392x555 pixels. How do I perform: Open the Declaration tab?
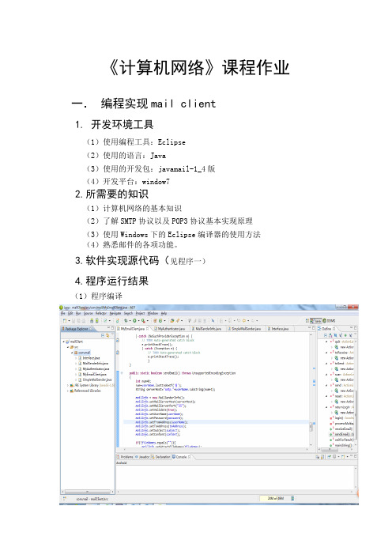click(x=161, y=457)
